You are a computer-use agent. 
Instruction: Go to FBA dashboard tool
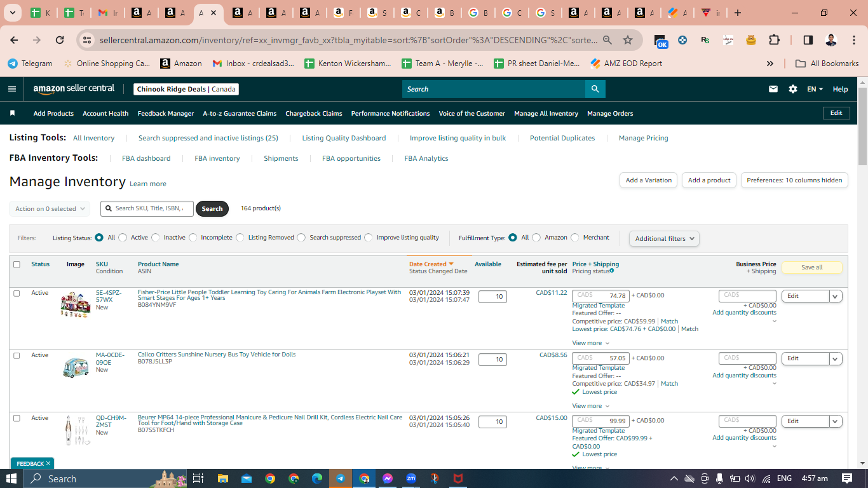click(146, 158)
